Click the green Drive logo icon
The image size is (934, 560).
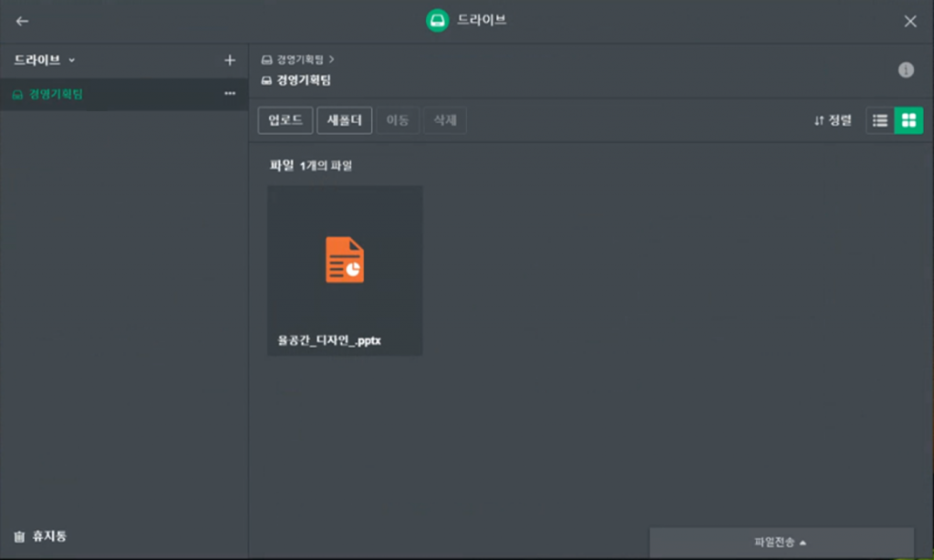coord(438,21)
